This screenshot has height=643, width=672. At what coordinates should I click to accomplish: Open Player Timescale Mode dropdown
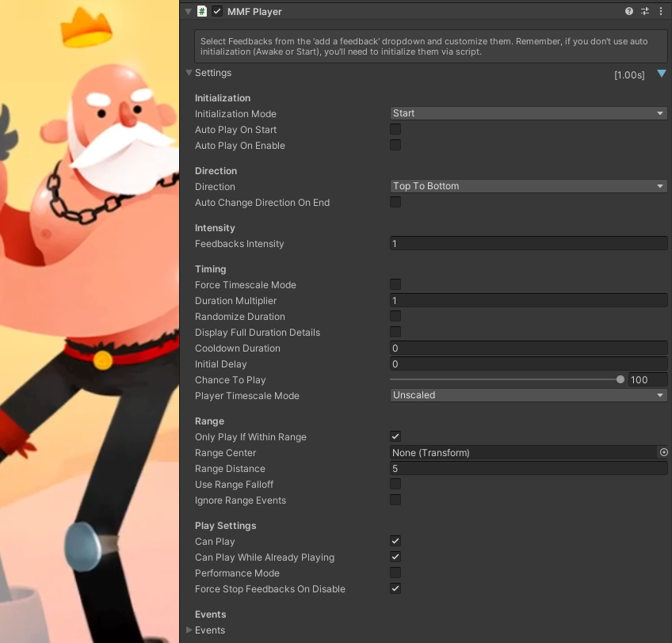tap(528, 395)
